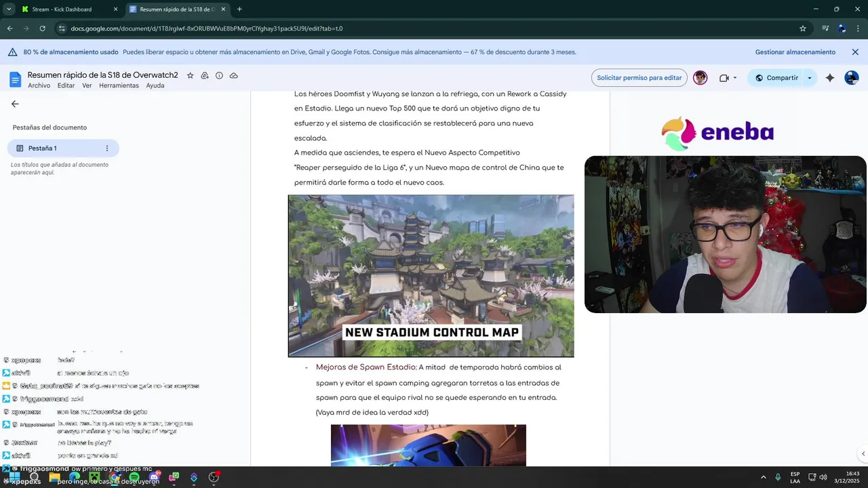Bookmark this page with the star icon
This screenshot has height=488, width=868.
point(803,28)
